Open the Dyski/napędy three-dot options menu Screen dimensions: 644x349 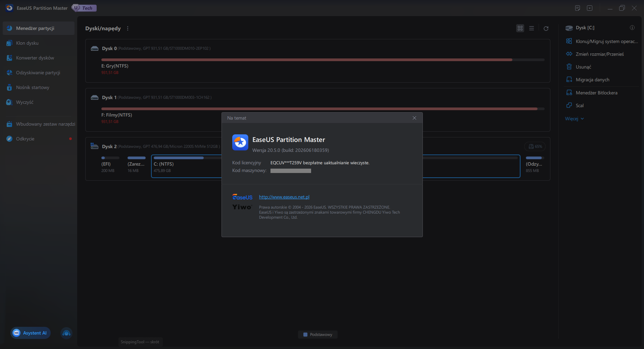click(x=128, y=29)
